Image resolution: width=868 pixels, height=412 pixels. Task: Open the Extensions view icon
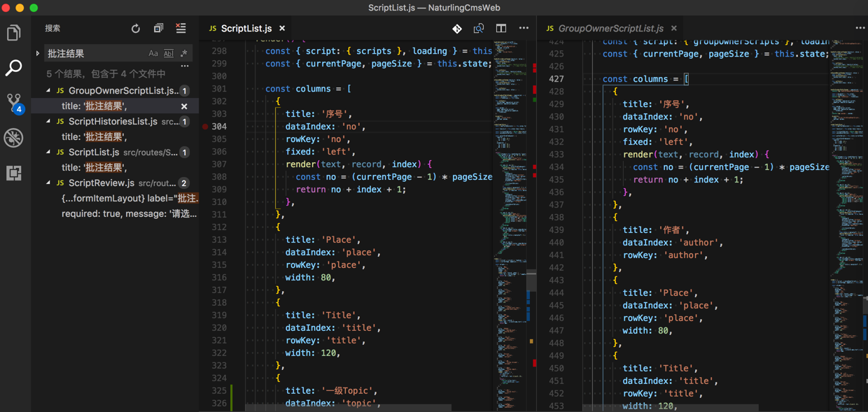tap(14, 173)
